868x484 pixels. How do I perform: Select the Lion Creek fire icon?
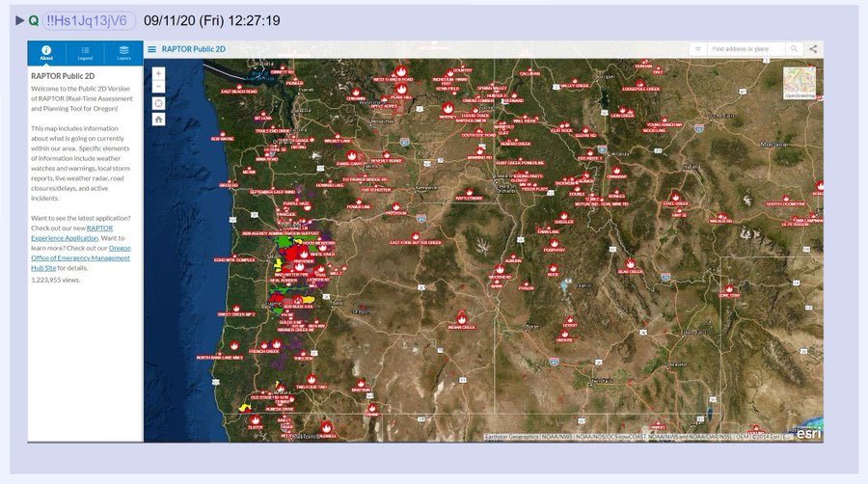tap(622, 110)
